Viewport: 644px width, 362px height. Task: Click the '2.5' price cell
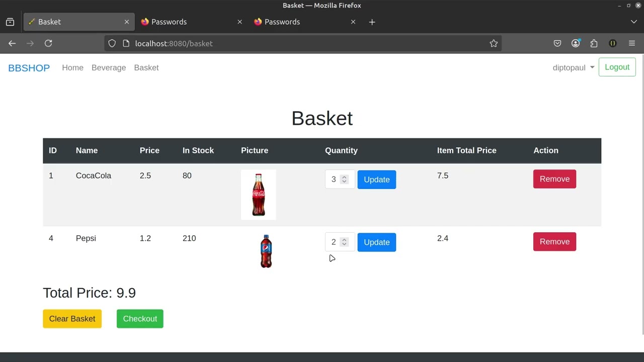pyautogui.click(x=145, y=176)
